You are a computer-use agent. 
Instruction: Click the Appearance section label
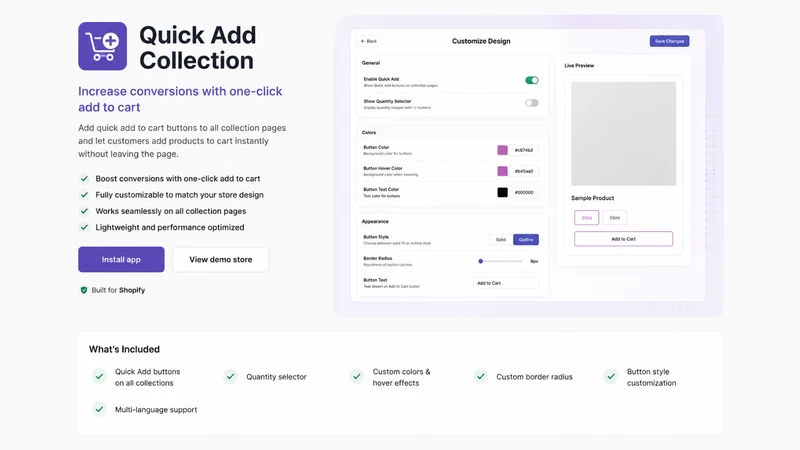[375, 221]
